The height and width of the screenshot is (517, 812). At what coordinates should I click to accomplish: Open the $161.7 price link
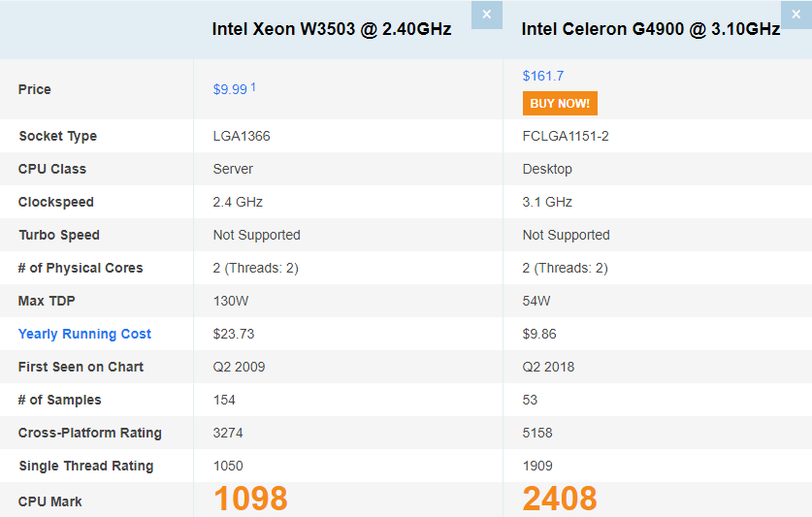tap(542, 77)
